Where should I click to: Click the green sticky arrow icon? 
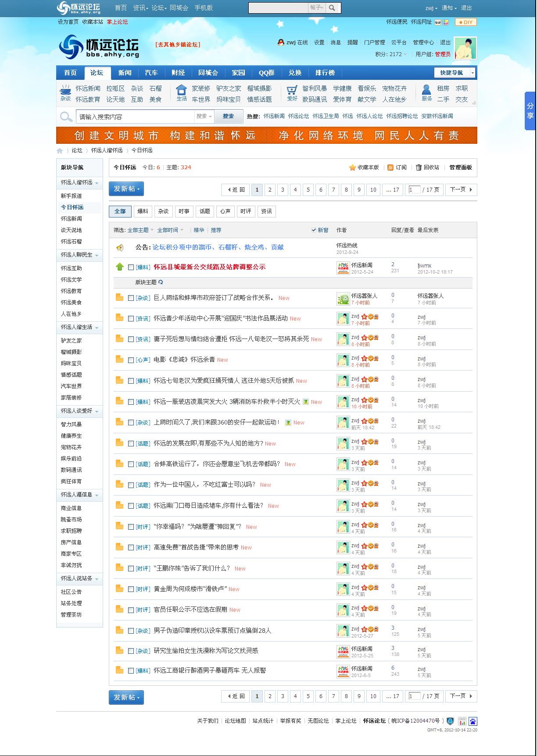point(120,267)
